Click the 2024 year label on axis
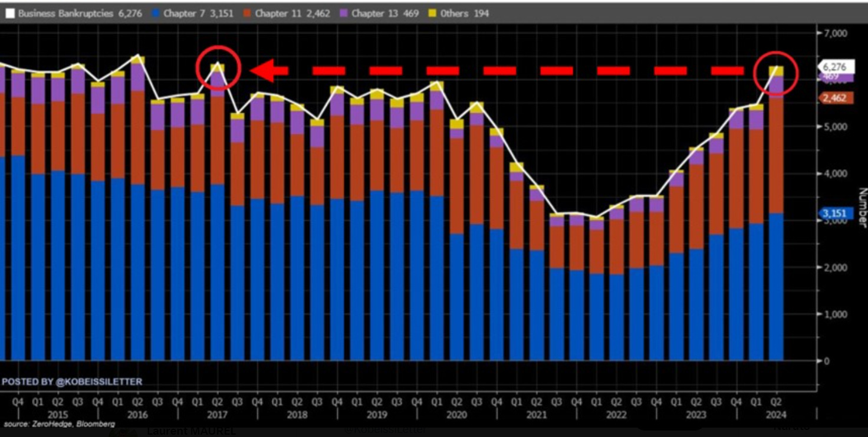Image resolution: width=868 pixels, height=437 pixels. tap(776, 415)
